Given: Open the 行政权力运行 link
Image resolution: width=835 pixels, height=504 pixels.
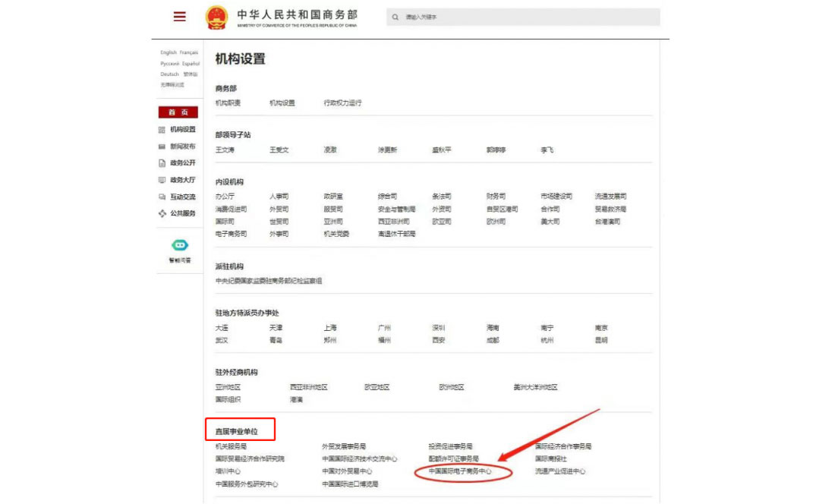Looking at the screenshot, I should [342, 103].
